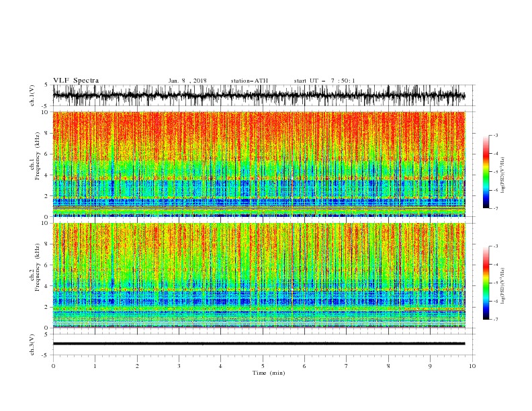
Task: Click the lower colorbar 'log(PSD)(V²/Hz)' label
Action: [503, 286]
